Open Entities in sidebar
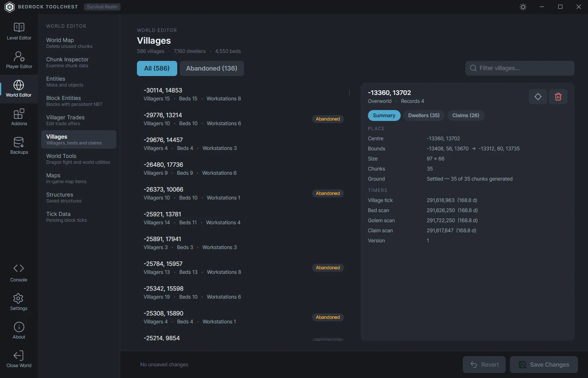This screenshot has height=378, width=588. pos(79,81)
